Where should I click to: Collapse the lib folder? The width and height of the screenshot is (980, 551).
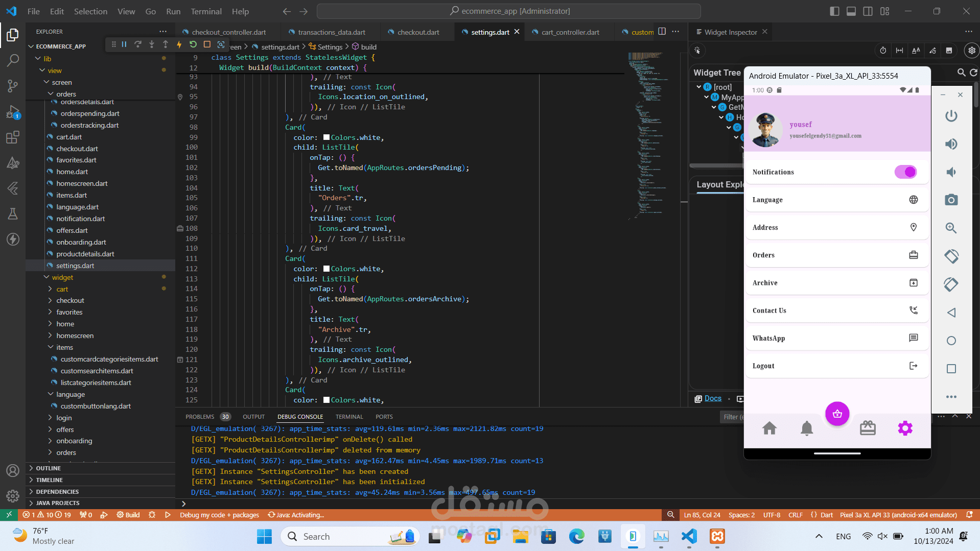(47, 59)
